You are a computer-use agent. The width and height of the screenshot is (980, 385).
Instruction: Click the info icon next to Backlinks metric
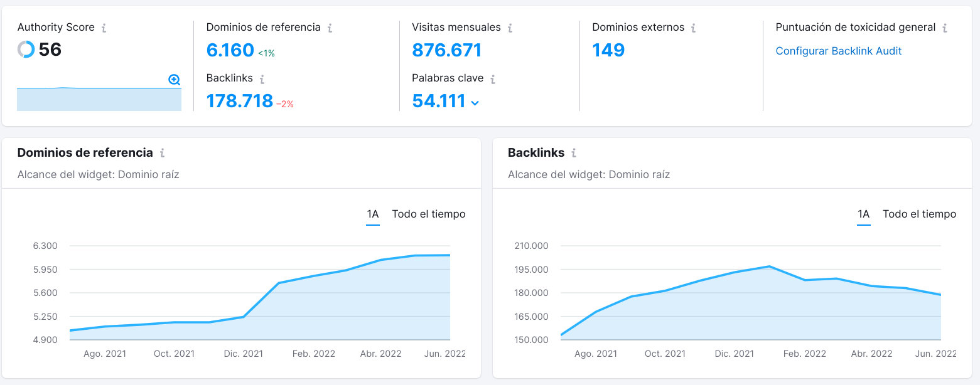pos(262,79)
